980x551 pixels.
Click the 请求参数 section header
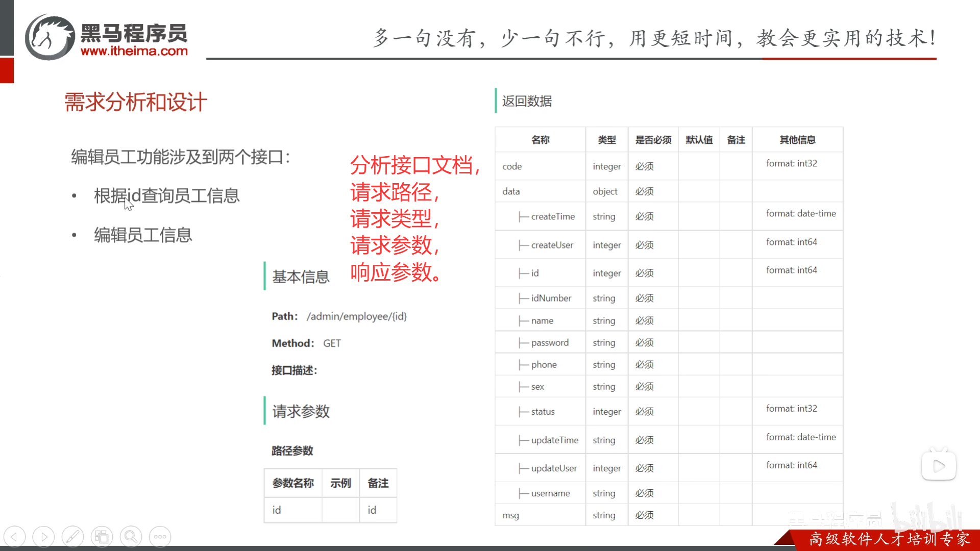point(301,411)
